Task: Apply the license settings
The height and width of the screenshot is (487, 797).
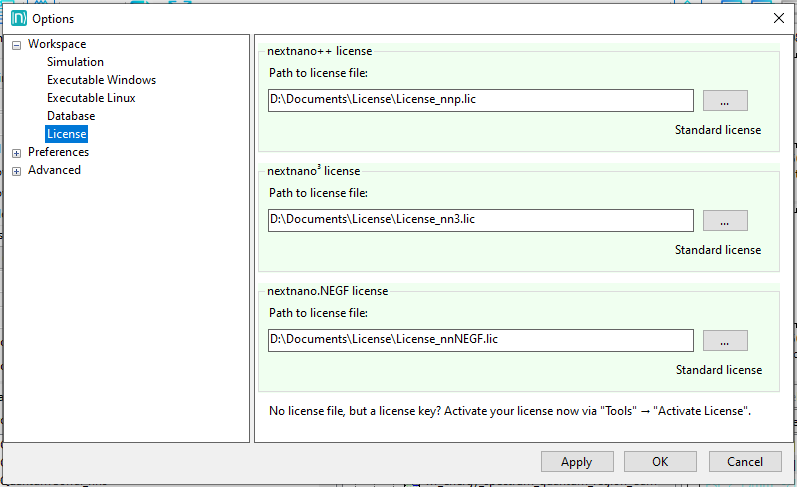Action: pyautogui.click(x=577, y=462)
